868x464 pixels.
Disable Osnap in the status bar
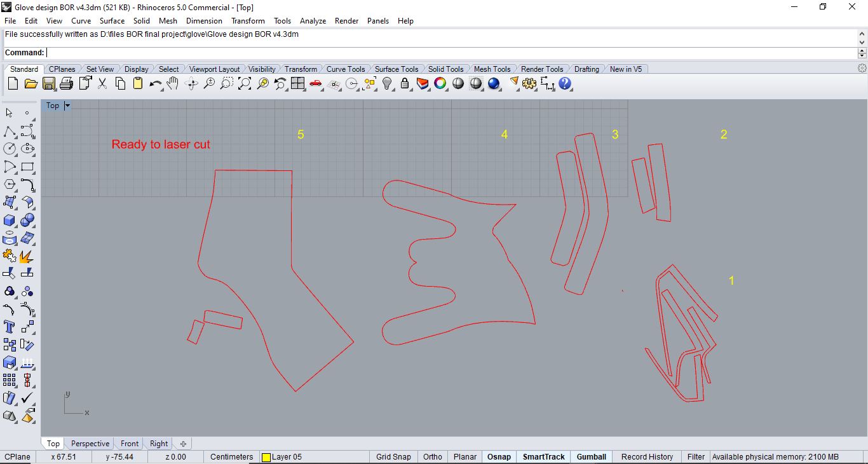click(499, 457)
